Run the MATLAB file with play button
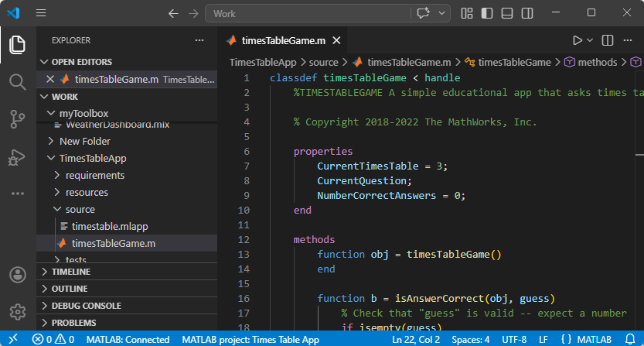Image resolution: width=644 pixels, height=346 pixels. click(577, 40)
